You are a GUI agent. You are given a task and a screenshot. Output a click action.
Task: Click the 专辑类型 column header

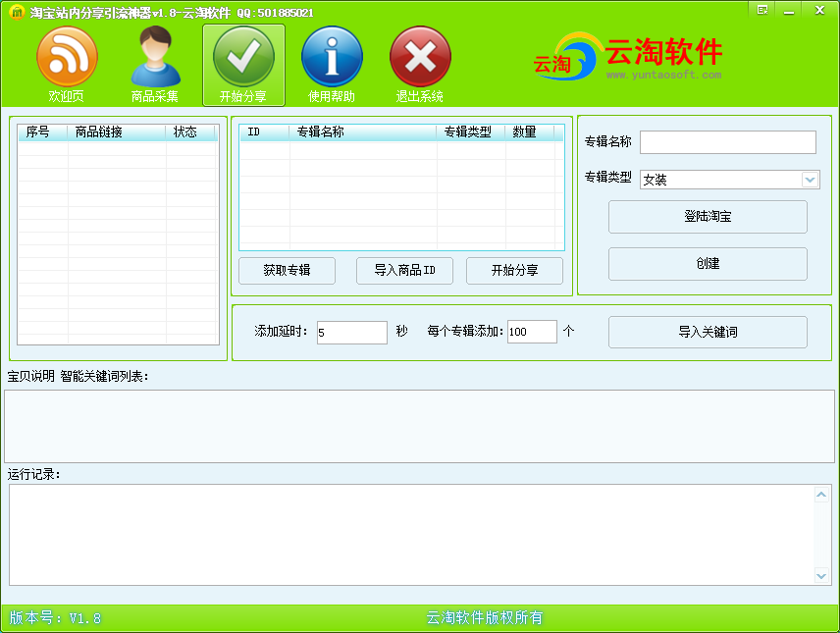[470, 132]
